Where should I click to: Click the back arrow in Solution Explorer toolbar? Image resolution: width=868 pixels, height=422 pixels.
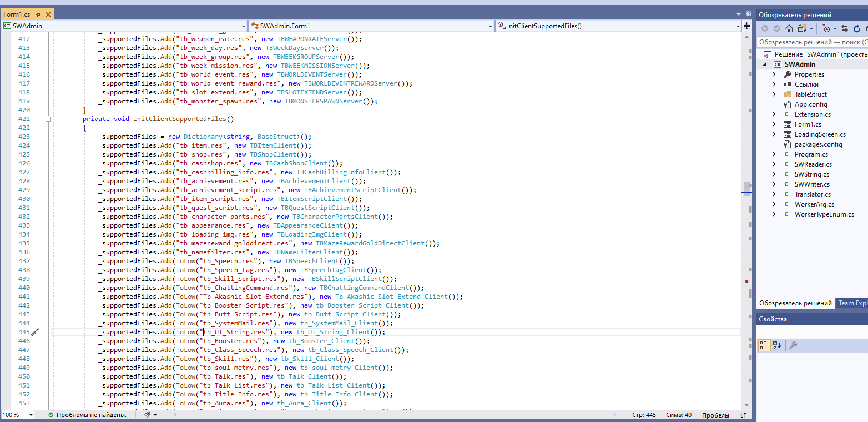[765, 28]
